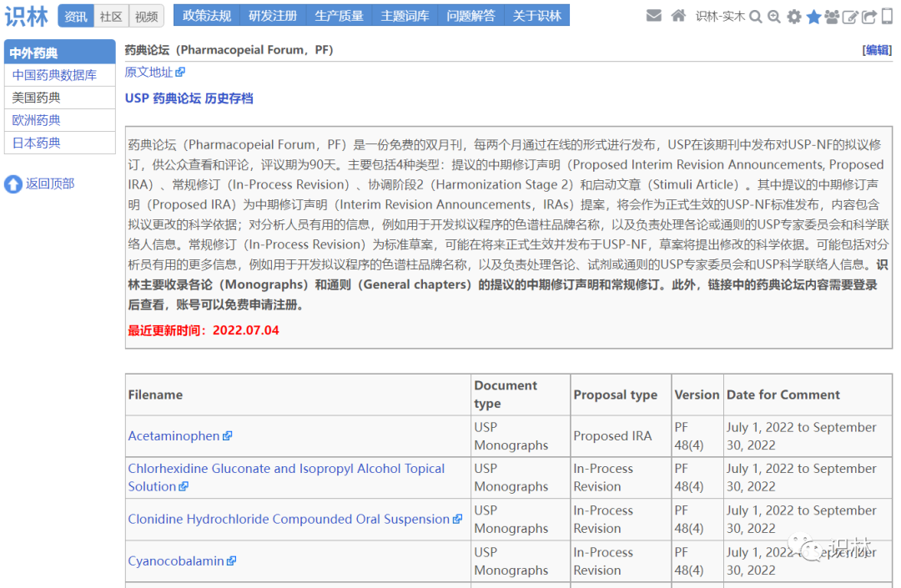Switch to the 视频 tab
Viewport: 901px width, 588px height.
tap(147, 16)
